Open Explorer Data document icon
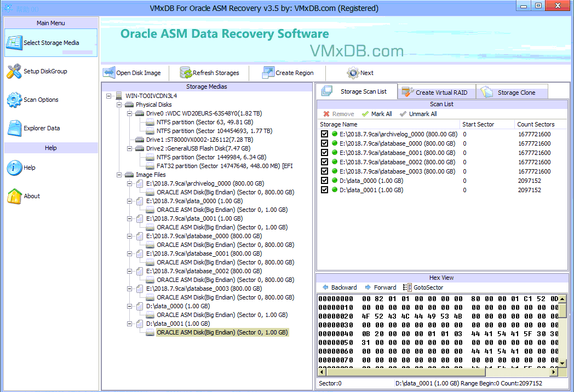The image size is (574, 392). (15, 128)
